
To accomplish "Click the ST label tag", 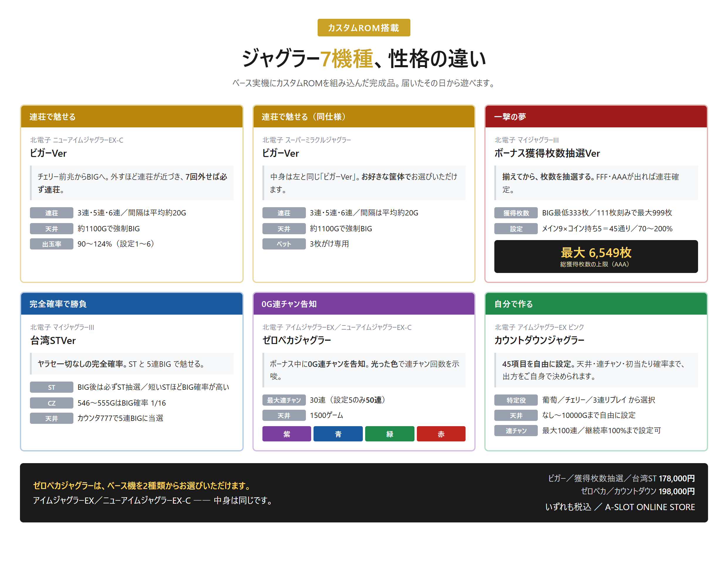I will [x=51, y=387].
